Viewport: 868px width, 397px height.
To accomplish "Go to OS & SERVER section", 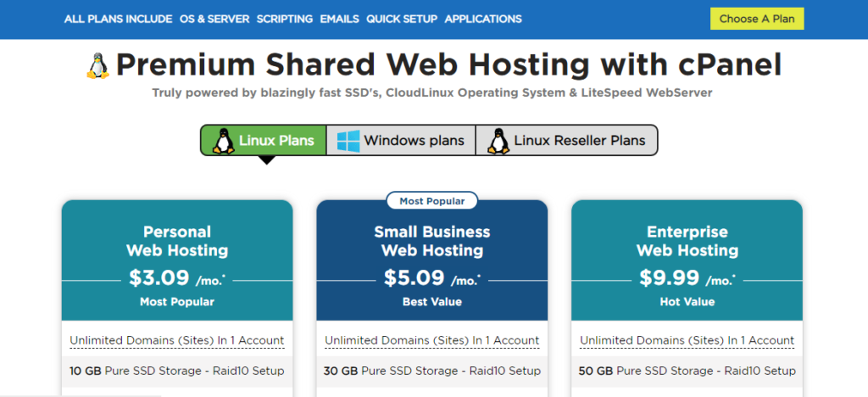I will (x=214, y=19).
